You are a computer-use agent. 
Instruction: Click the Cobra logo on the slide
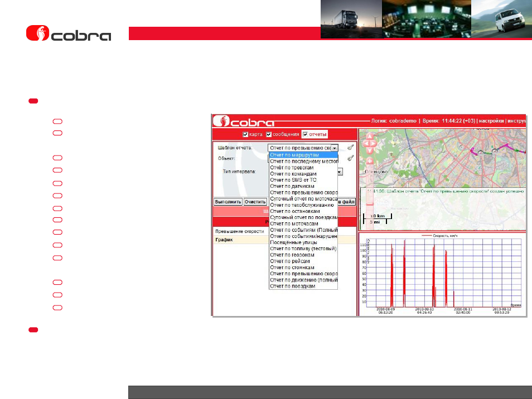pyautogui.click(x=69, y=33)
